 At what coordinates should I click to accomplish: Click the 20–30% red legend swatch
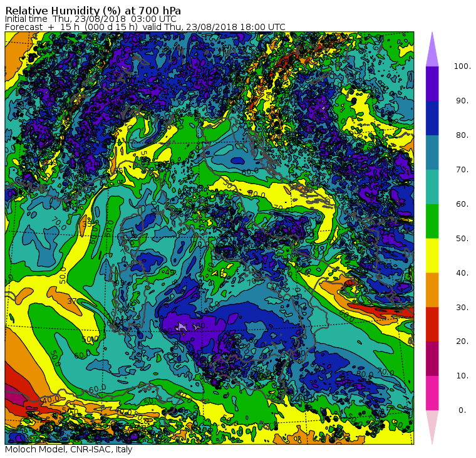click(432, 325)
